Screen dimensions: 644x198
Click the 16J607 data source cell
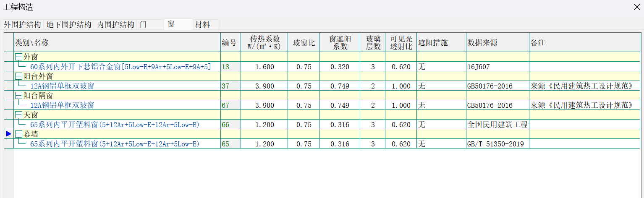479,67
